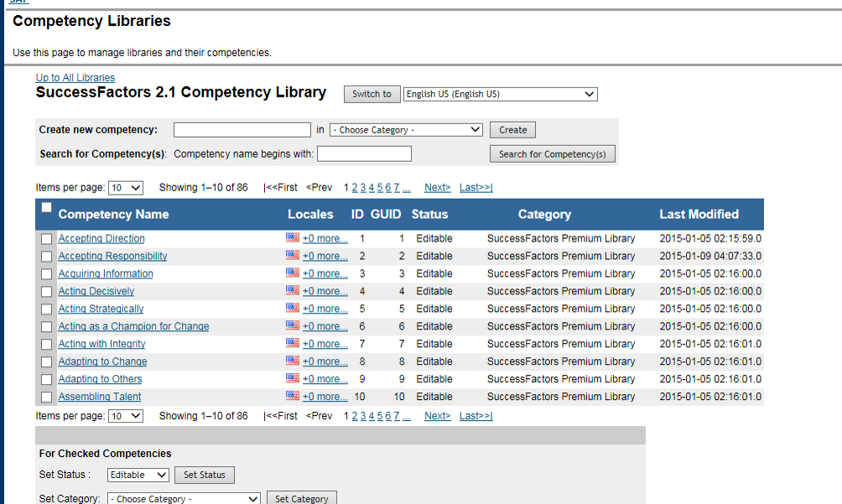842x504 pixels.
Task: Focus the Create new competency name field
Action: tap(242, 130)
